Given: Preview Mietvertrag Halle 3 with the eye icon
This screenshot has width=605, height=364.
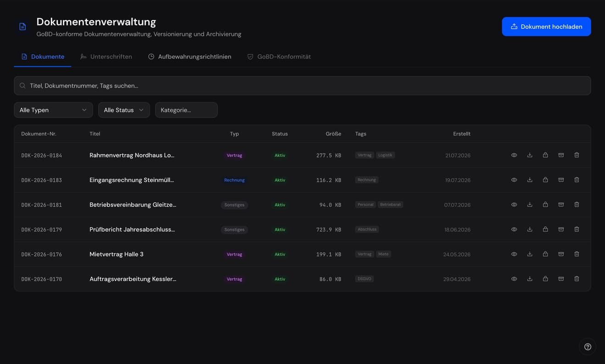Looking at the screenshot, I should [x=514, y=254].
